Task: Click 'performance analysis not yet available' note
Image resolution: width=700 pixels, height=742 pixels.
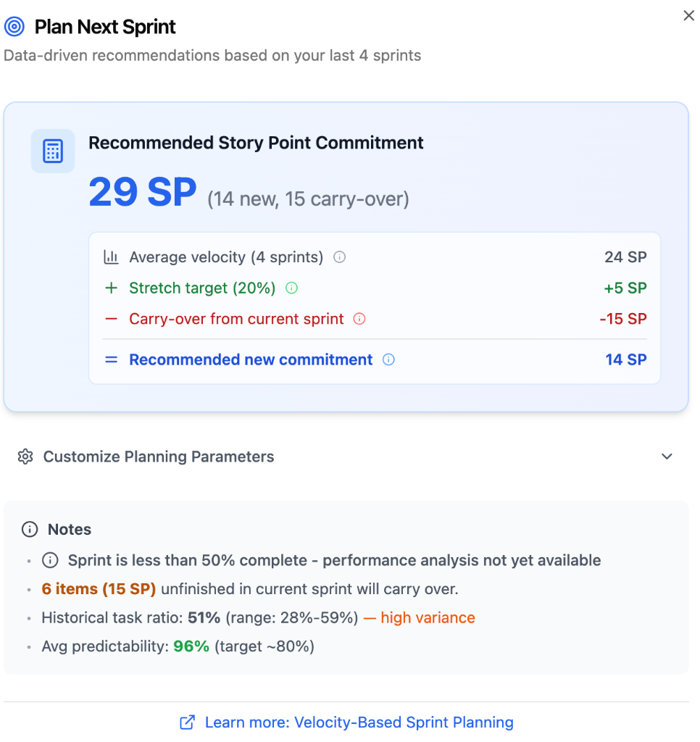Action: 462,560
